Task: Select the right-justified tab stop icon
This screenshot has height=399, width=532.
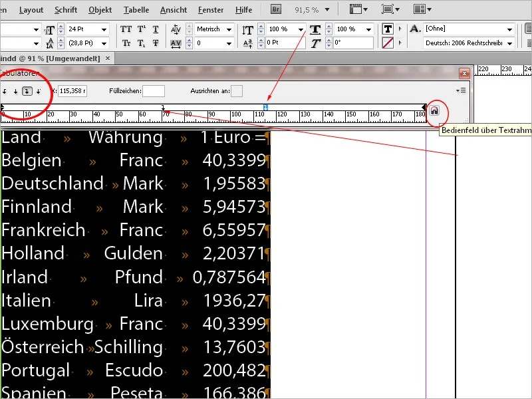Action: (x=27, y=91)
